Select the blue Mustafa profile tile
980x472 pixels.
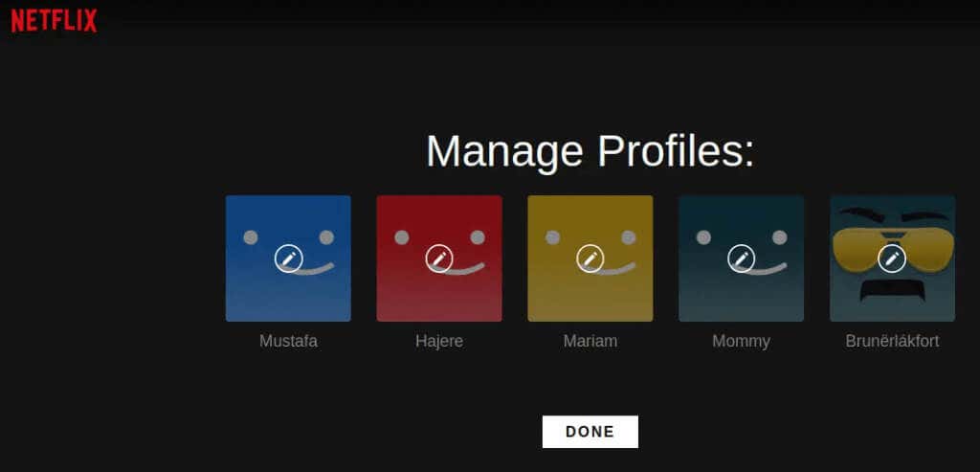pyautogui.click(x=288, y=258)
